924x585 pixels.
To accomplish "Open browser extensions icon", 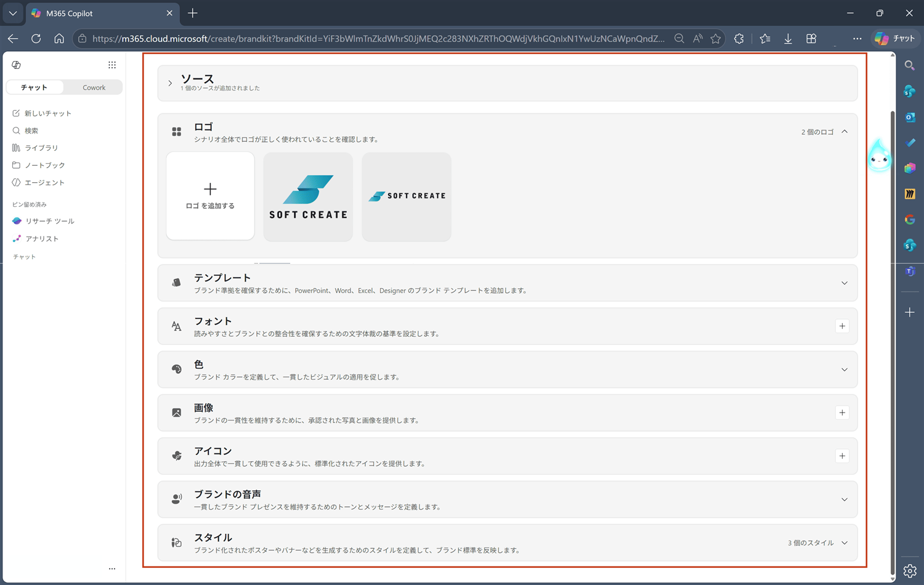I will (x=739, y=38).
